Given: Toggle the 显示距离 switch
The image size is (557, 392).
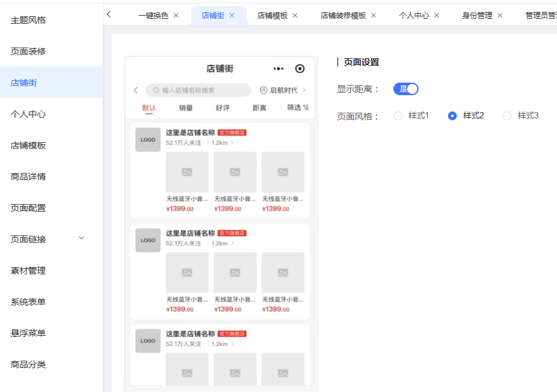Looking at the screenshot, I should click(405, 89).
